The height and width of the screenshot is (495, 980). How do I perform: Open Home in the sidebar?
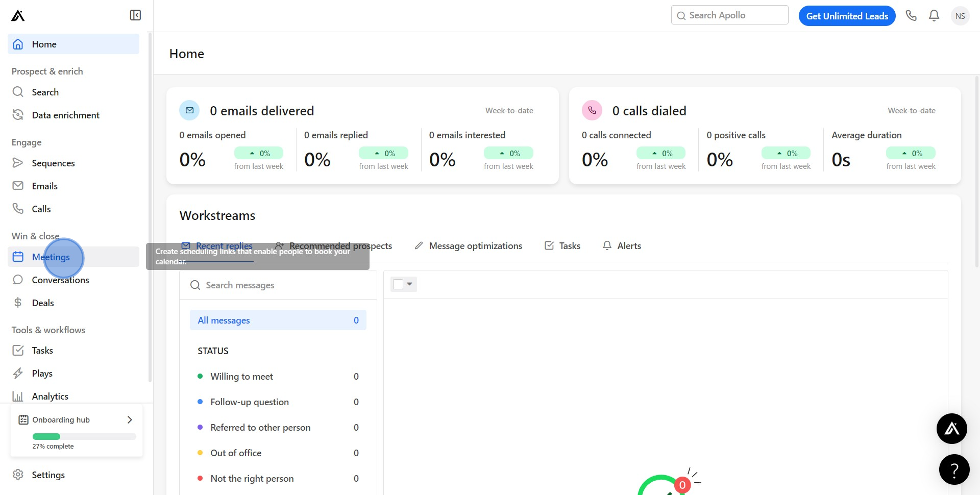(73, 44)
